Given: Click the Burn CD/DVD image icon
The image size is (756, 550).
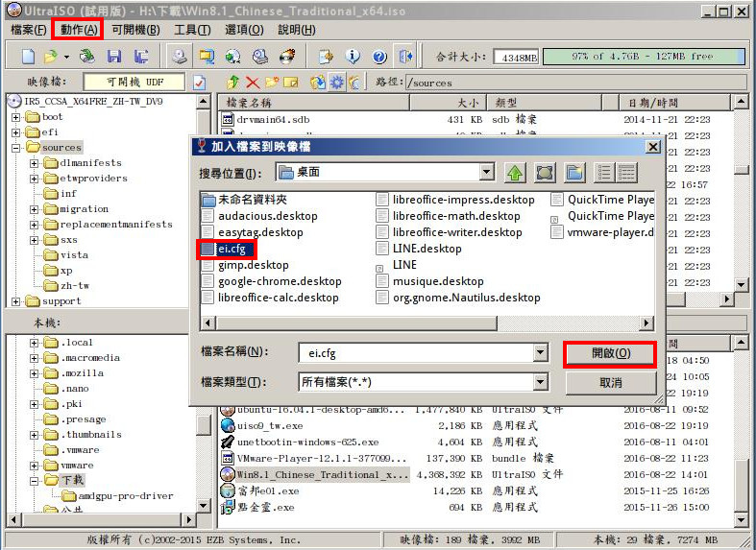Looking at the screenshot, I should pyautogui.click(x=287, y=57).
